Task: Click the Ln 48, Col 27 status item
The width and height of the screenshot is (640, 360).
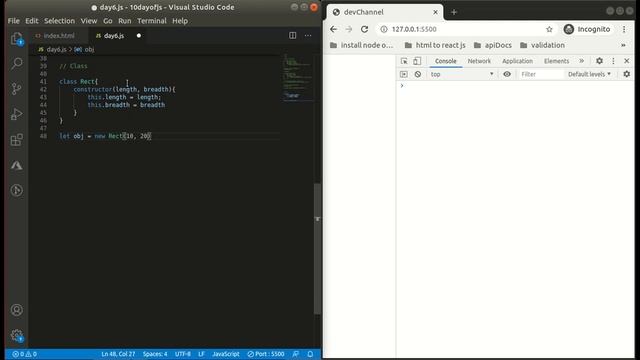Action: [118, 354]
